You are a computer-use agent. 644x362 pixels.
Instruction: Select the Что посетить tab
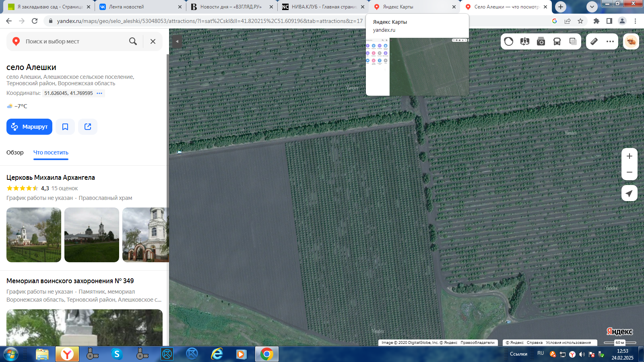(51, 152)
